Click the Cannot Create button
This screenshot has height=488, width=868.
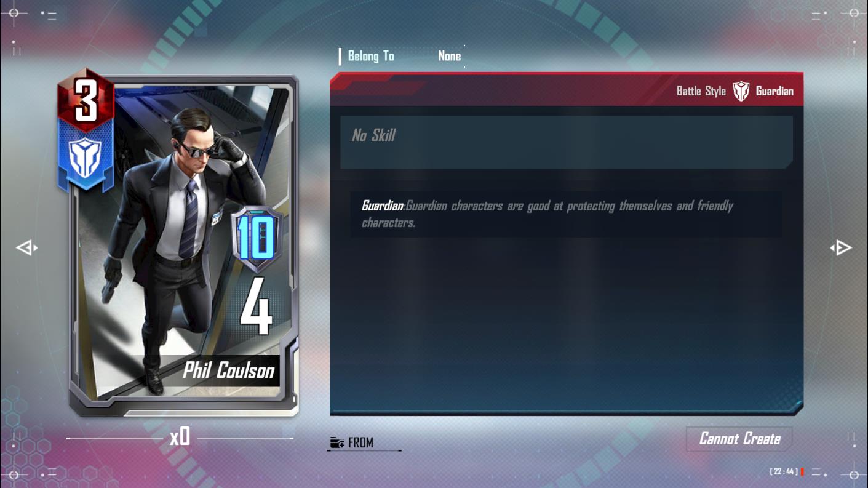(x=739, y=439)
